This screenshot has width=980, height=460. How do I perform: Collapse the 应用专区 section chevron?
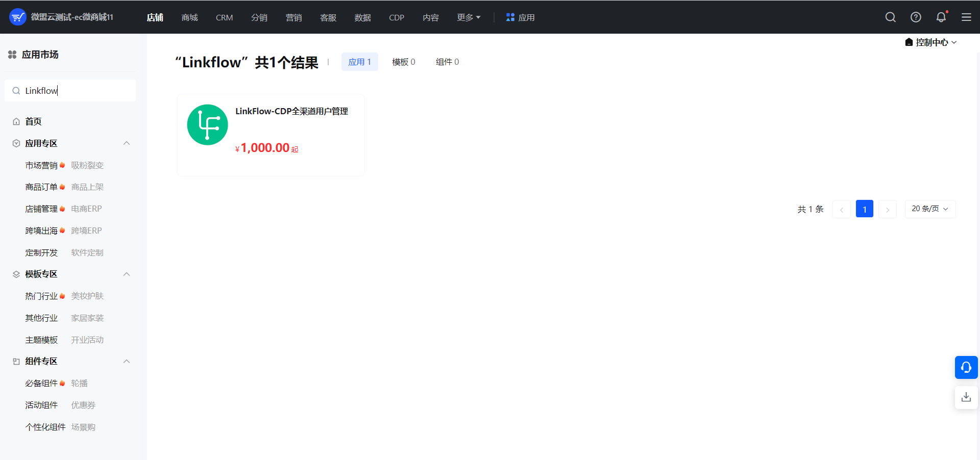tap(127, 143)
